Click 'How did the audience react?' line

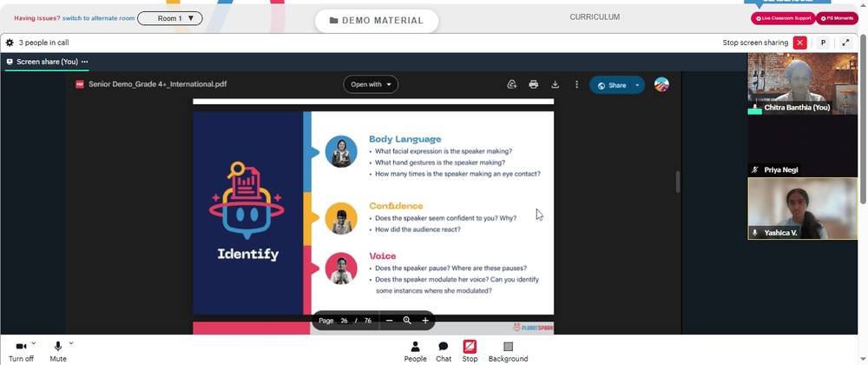pyautogui.click(x=418, y=229)
